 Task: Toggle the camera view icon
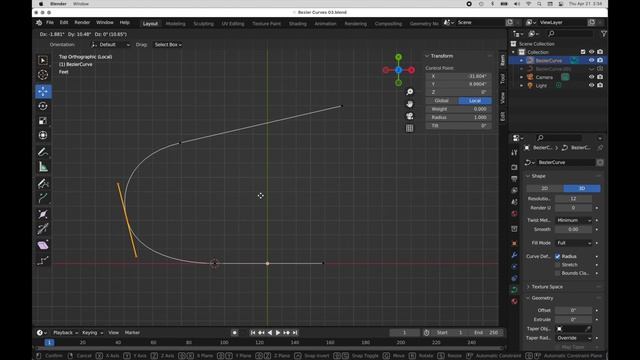[x=409, y=116]
